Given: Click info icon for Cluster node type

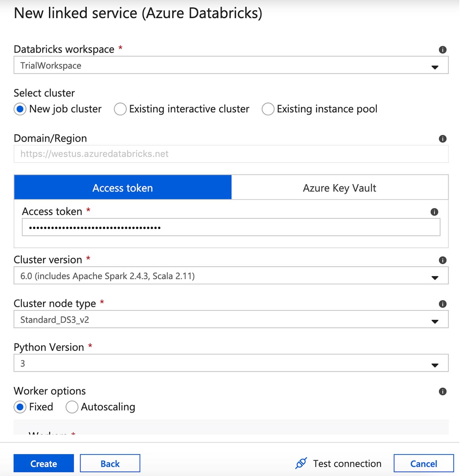Looking at the screenshot, I should click(443, 304).
